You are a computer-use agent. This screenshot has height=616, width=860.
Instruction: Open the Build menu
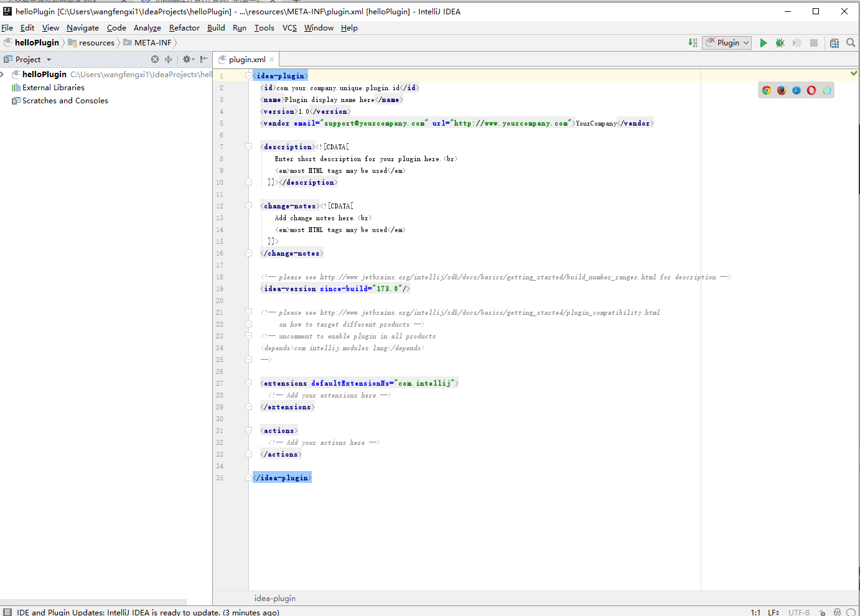(x=216, y=28)
